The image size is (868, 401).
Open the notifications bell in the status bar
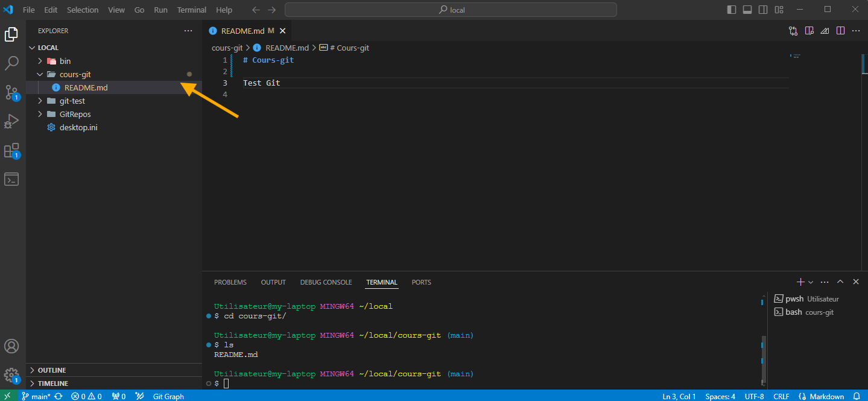(856, 396)
